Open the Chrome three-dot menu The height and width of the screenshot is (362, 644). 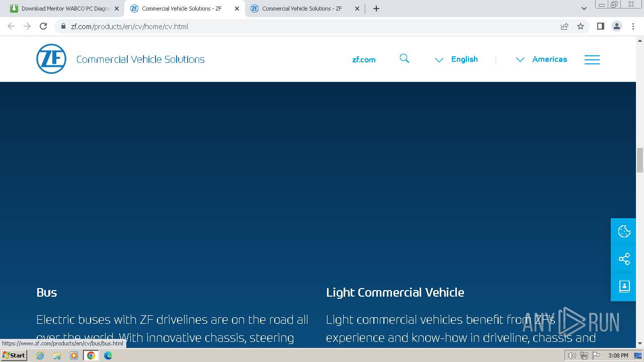pos(633,26)
